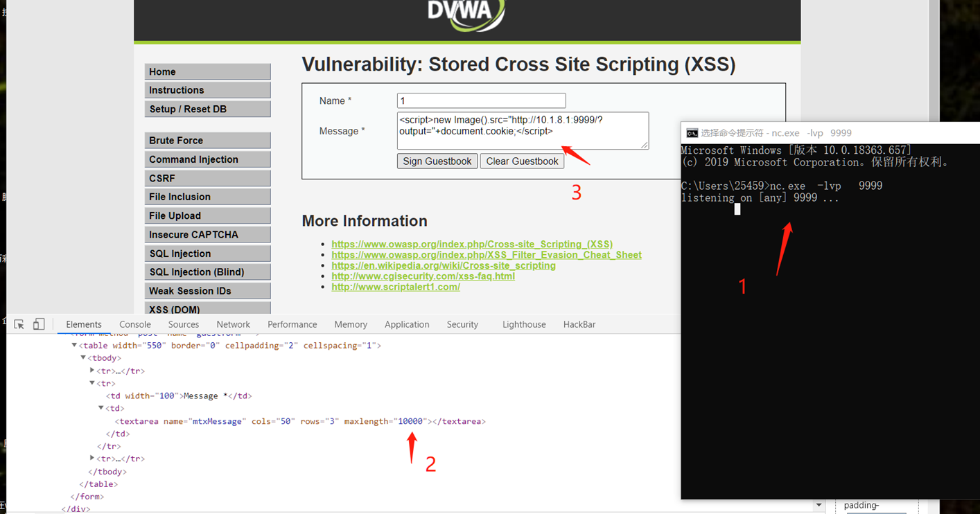Collapse the tbody node in Elements tree
This screenshot has width=980, height=514.
coord(83,358)
